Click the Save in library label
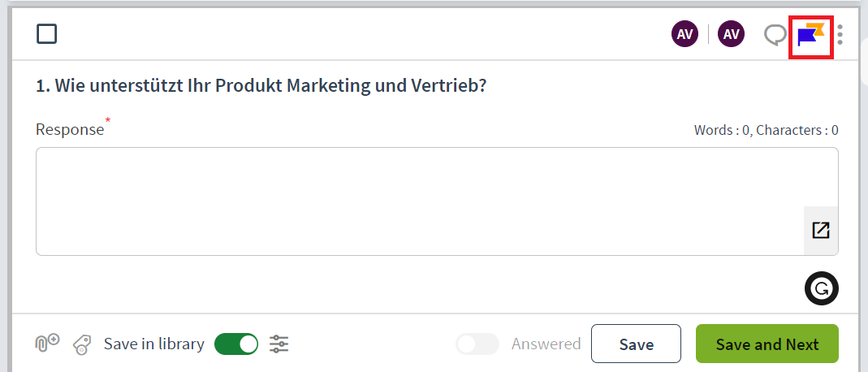 coord(153,344)
